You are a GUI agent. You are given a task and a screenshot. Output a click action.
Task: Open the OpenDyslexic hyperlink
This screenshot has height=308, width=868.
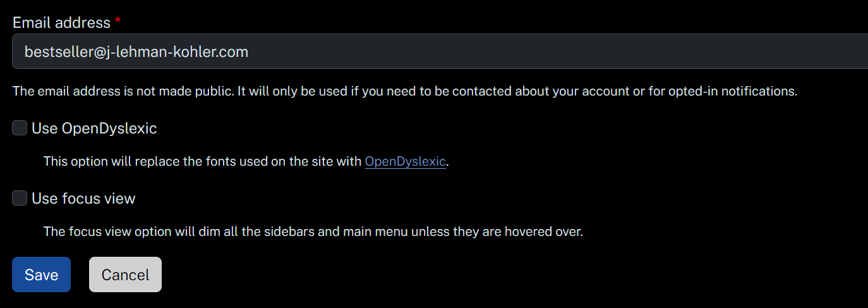(x=406, y=161)
